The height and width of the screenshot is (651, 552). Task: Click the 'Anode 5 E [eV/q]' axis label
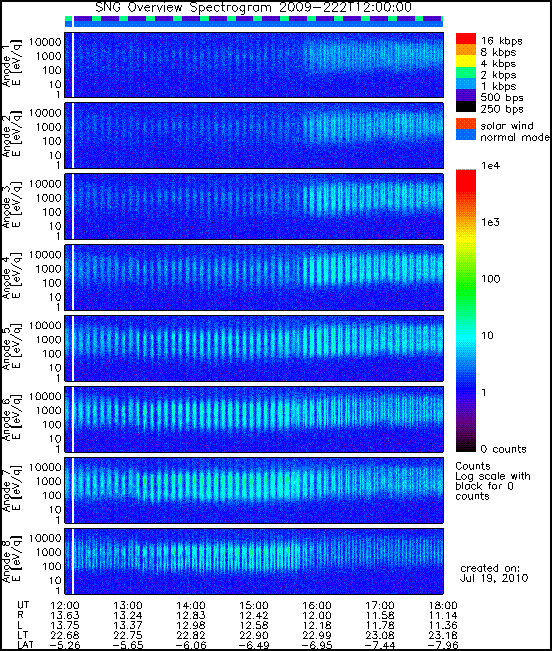click(x=11, y=347)
